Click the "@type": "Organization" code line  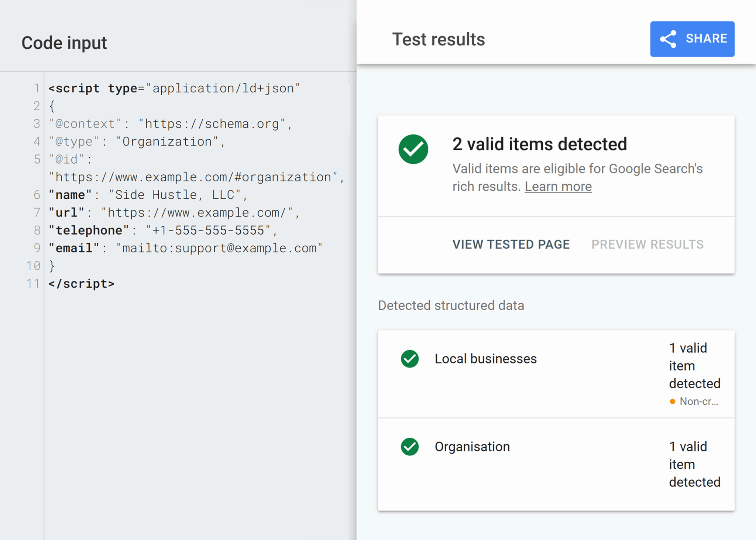[137, 141]
